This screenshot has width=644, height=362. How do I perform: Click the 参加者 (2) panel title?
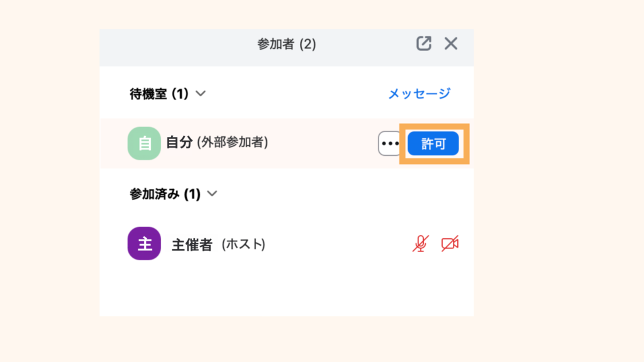click(x=286, y=44)
